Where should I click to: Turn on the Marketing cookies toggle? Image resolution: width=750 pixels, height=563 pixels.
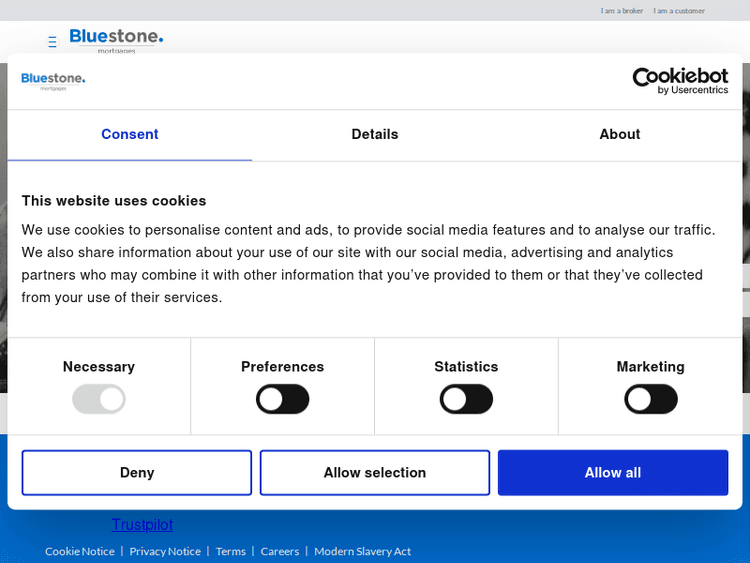pyautogui.click(x=651, y=400)
